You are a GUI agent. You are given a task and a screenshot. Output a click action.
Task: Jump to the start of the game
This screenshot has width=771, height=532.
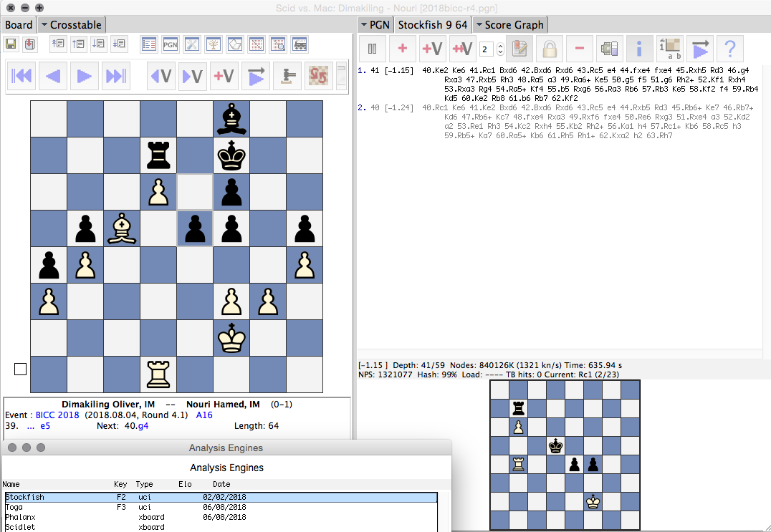tap(21, 76)
